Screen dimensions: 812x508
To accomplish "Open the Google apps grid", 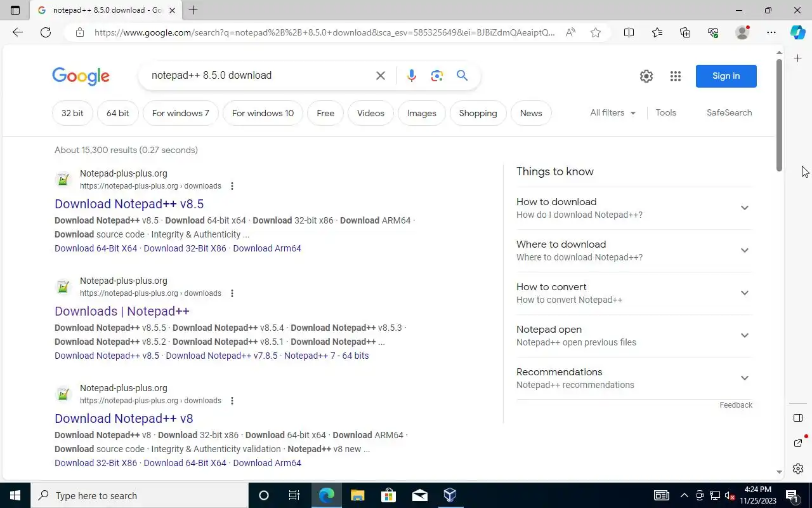I will (x=675, y=76).
